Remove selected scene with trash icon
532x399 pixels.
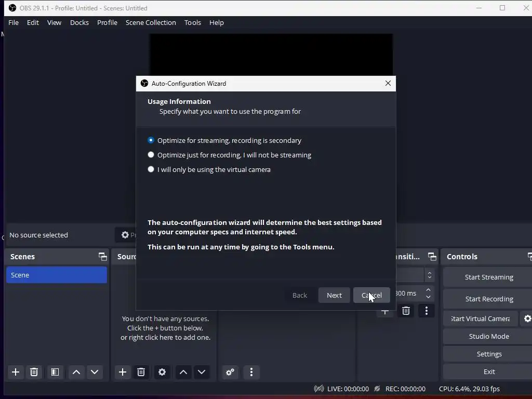click(34, 372)
